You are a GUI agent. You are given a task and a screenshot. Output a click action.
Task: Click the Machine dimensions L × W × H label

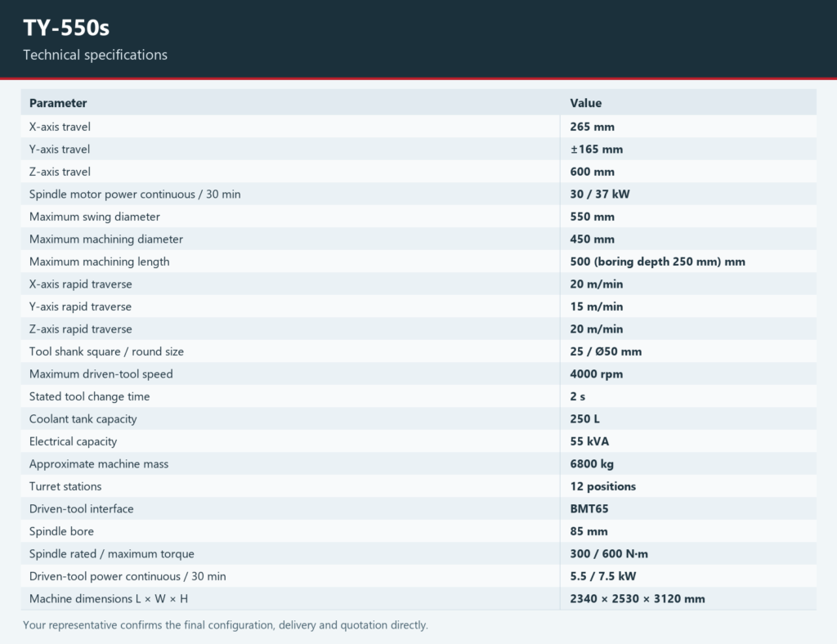coord(109,599)
